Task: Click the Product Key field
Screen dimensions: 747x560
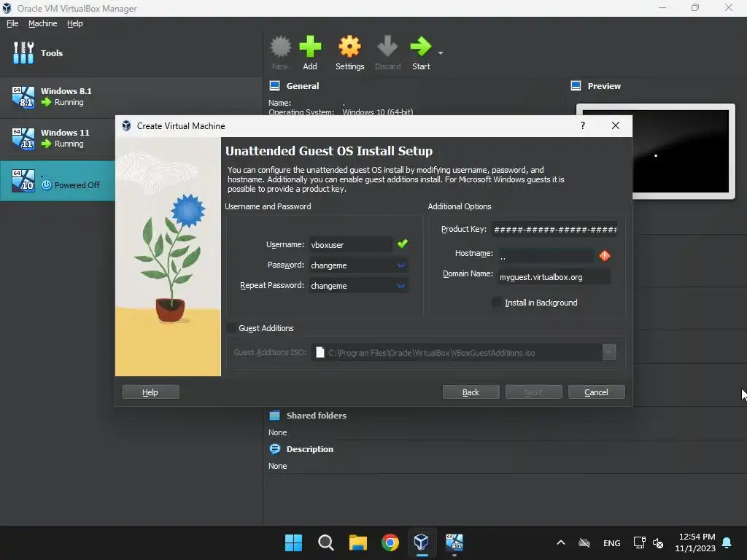Action: click(x=555, y=230)
